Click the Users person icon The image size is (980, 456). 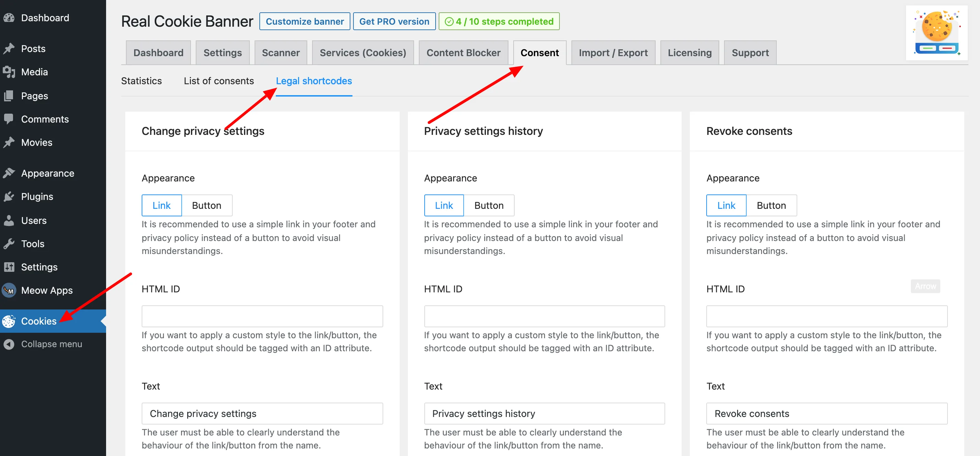tap(9, 220)
